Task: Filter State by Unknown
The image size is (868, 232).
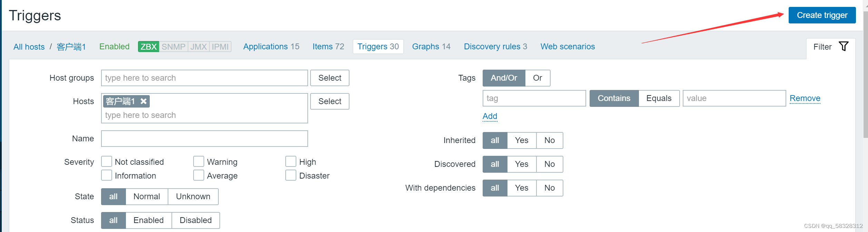Action: [193, 196]
